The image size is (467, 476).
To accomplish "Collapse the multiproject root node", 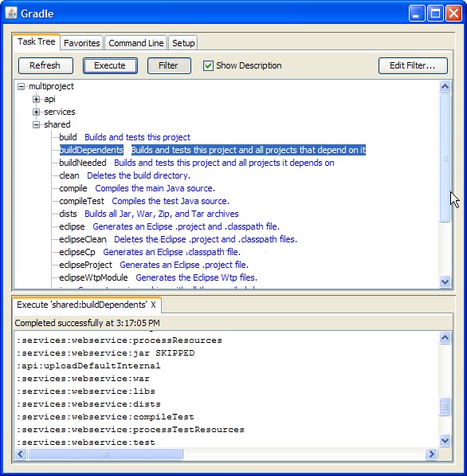I will 21,87.
